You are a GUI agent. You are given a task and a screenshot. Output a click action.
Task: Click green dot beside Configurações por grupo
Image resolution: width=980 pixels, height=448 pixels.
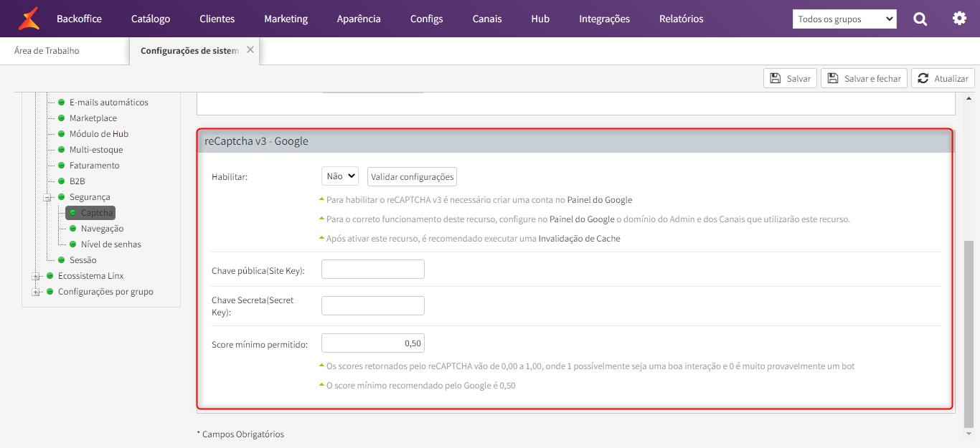[x=50, y=292]
